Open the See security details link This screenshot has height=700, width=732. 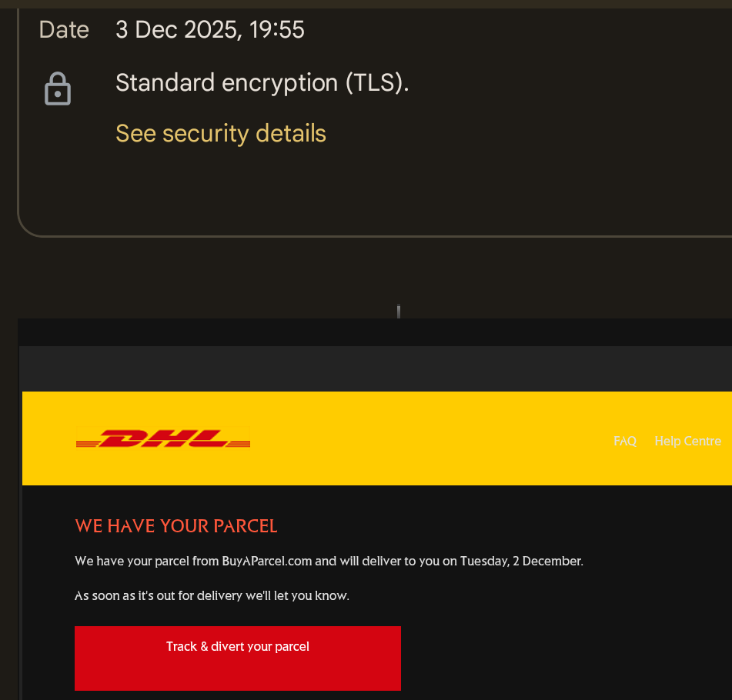[x=221, y=133]
